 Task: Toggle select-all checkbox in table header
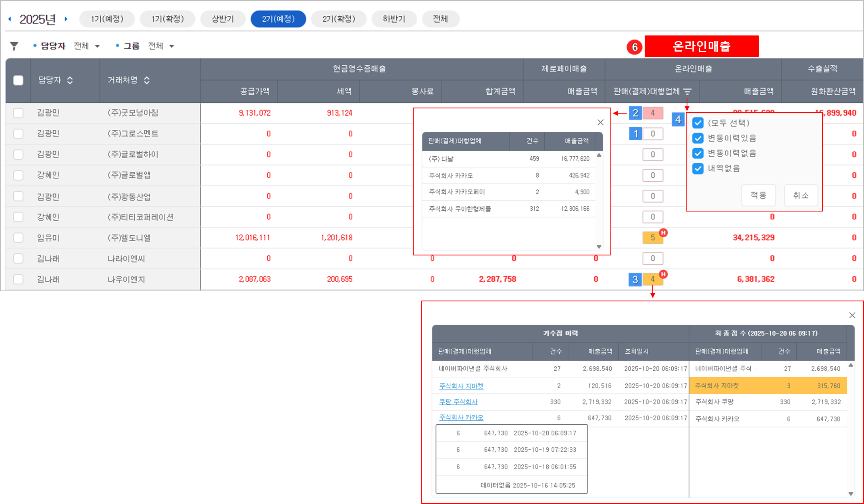tap(18, 80)
